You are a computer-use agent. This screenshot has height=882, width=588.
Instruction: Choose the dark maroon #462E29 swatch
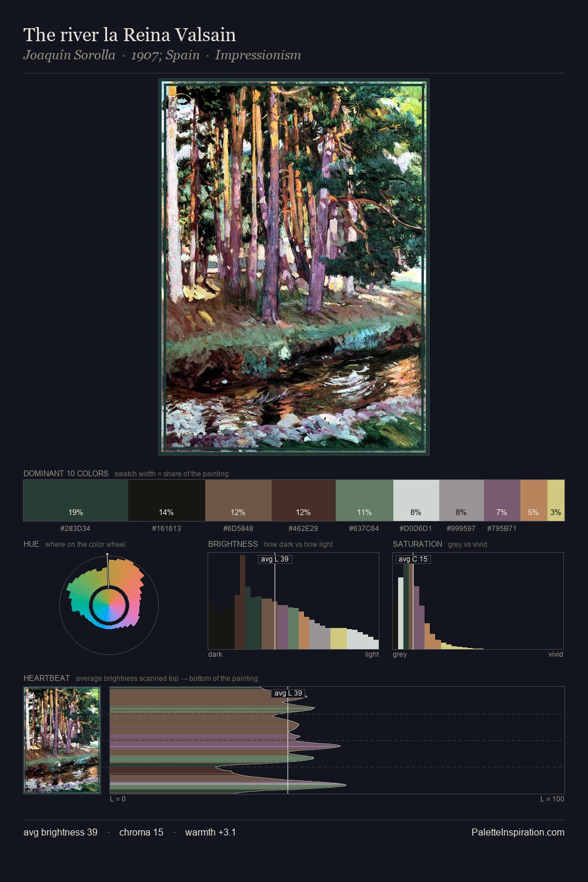[303, 500]
